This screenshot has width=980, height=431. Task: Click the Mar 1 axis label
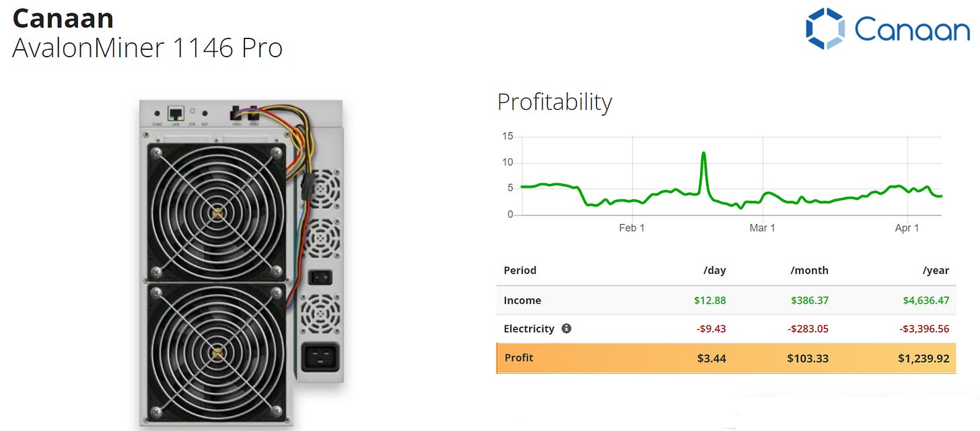coord(762,228)
